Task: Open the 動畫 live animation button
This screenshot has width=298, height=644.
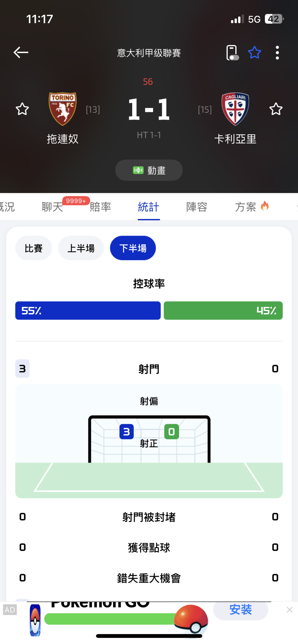Action: click(149, 170)
